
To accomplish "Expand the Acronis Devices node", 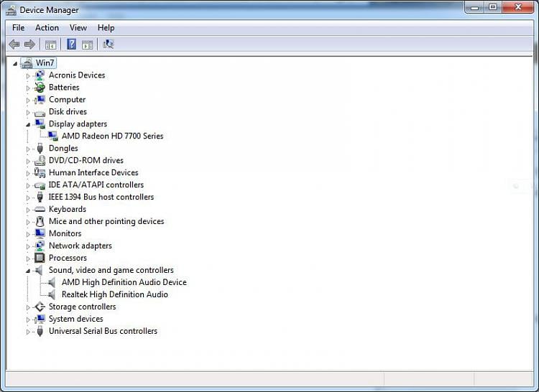I will pos(28,76).
